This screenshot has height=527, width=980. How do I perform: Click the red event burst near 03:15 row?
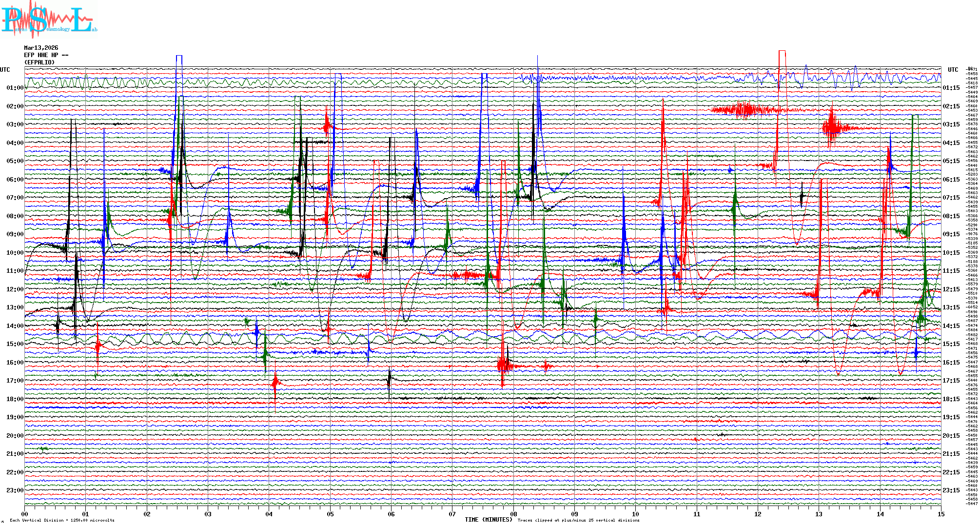[x=833, y=128]
